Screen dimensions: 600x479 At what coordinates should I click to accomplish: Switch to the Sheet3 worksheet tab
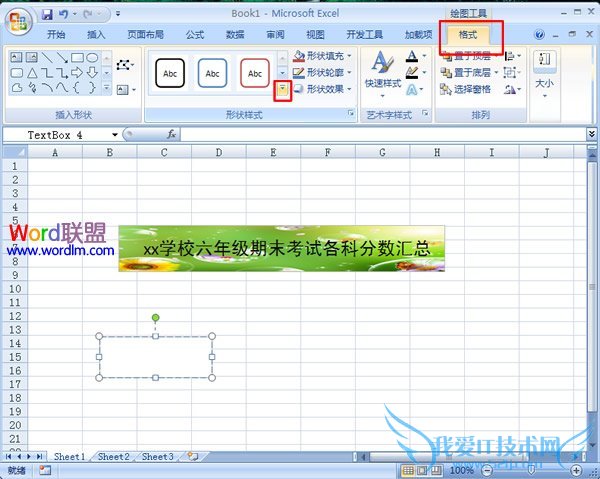158,457
